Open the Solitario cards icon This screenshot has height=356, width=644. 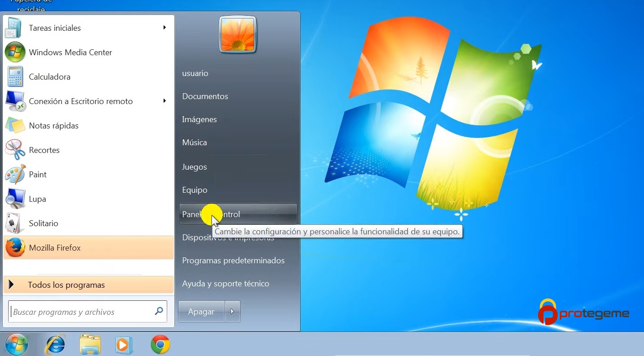(15, 223)
